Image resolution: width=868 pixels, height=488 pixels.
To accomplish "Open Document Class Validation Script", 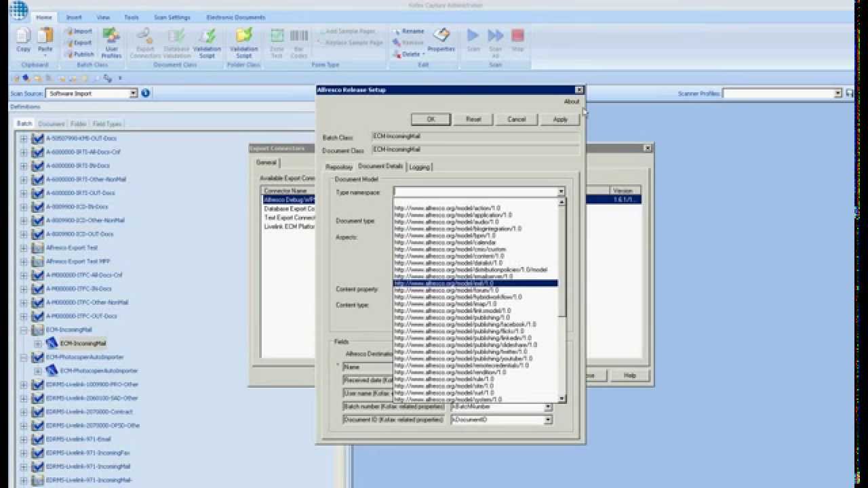I will (207, 43).
